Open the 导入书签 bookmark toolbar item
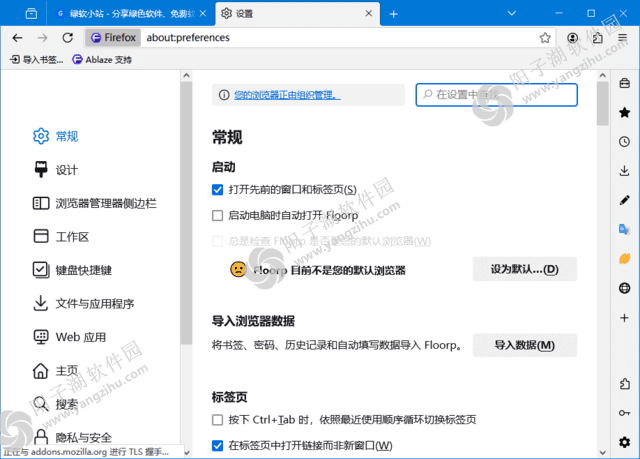This screenshot has width=640, height=459. 36,60
